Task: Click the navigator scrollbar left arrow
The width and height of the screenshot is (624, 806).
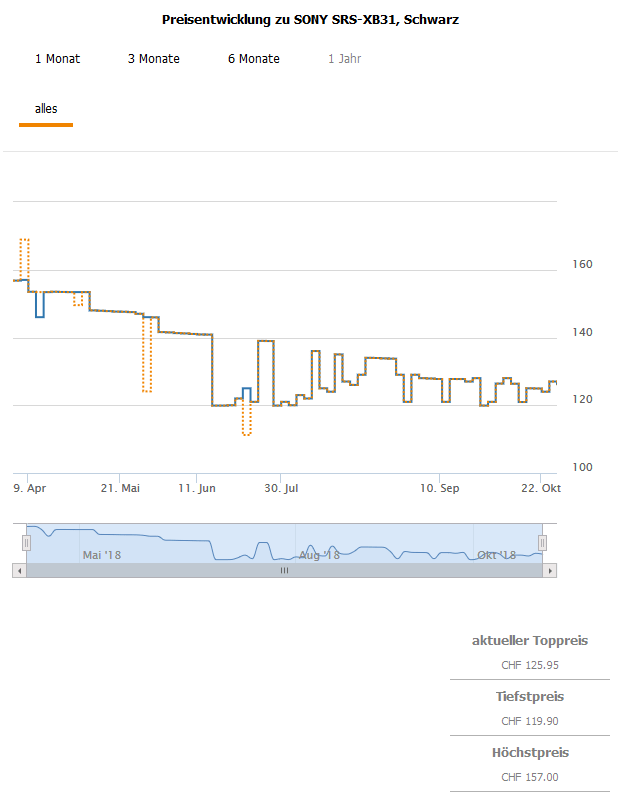Action: point(19,570)
